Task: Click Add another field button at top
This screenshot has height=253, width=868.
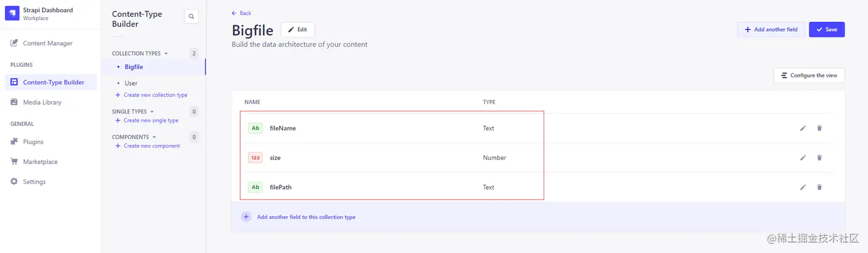Action: click(x=771, y=29)
